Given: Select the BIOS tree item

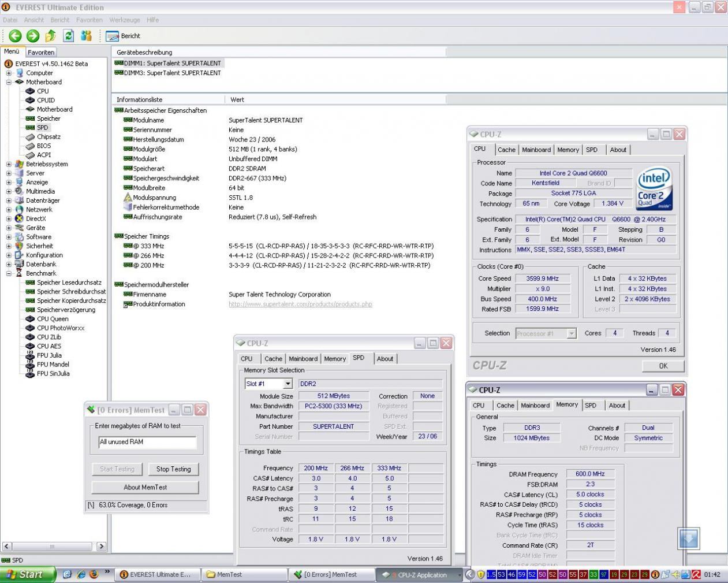Looking at the screenshot, I should tap(44, 146).
